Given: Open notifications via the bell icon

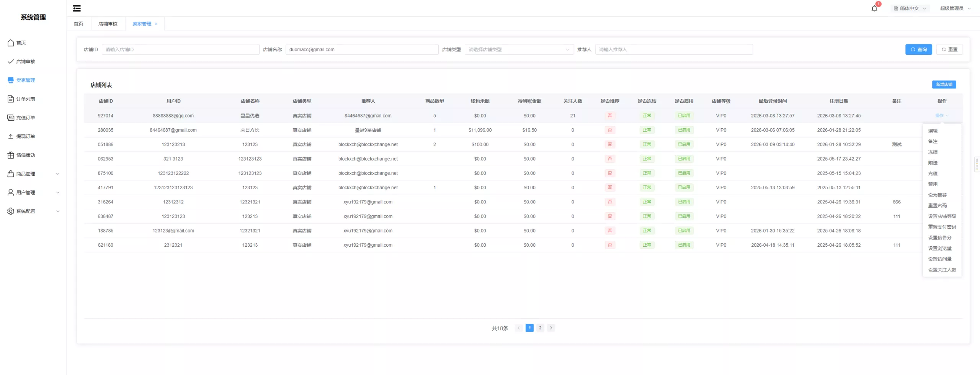Looking at the screenshot, I should [x=874, y=8].
